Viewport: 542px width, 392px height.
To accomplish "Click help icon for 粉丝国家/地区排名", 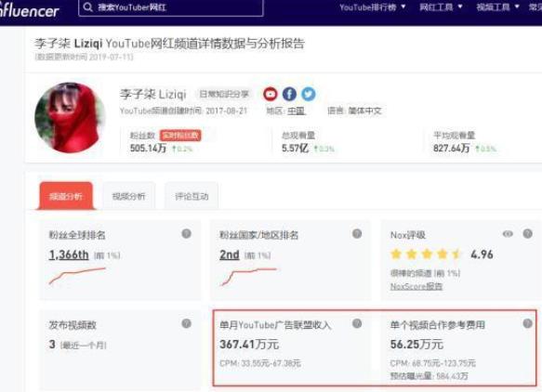I will tap(357, 234).
